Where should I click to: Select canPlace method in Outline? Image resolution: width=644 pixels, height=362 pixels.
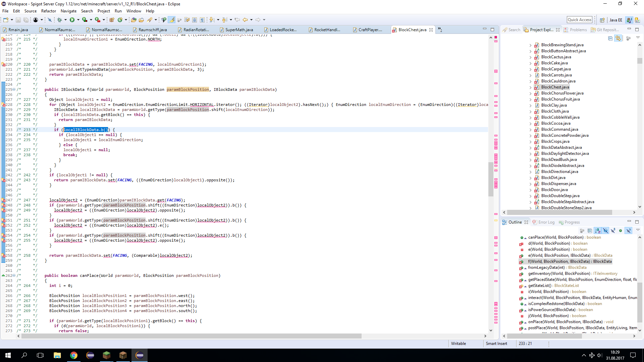[555, 237]
